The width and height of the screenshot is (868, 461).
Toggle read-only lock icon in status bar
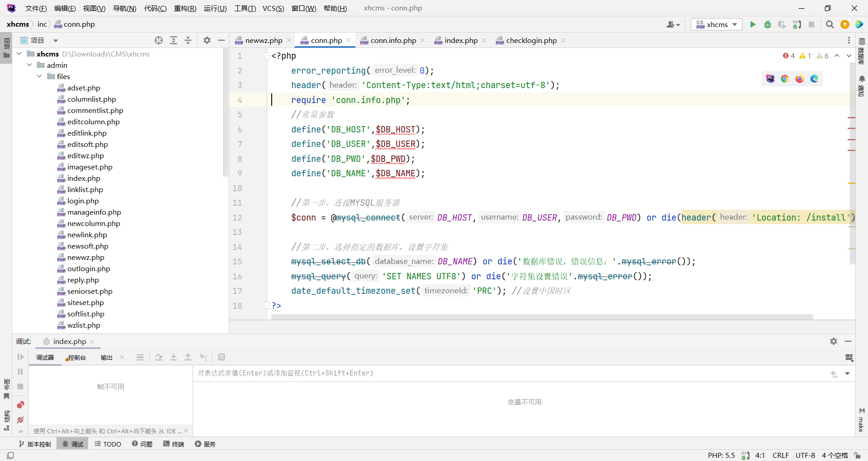click(857, 455)
